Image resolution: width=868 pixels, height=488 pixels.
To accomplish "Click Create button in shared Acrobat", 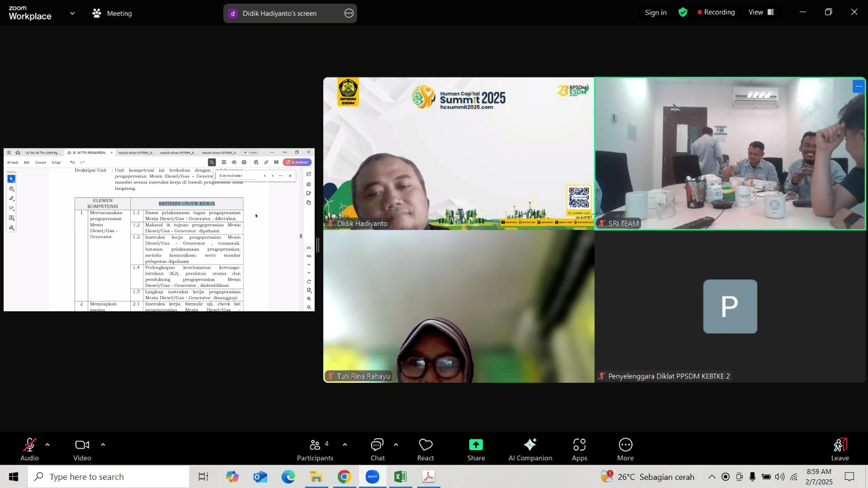I will (x=251, y=152).
